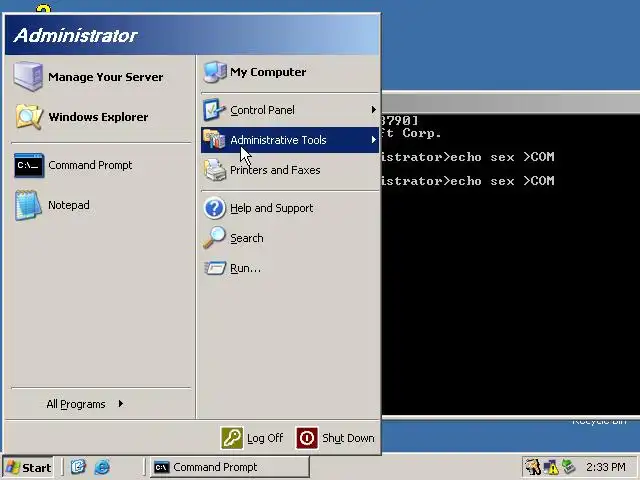Choose the Notepad label in Start menu
Viewport: 640px width, 480px height.
pos(69,205)
